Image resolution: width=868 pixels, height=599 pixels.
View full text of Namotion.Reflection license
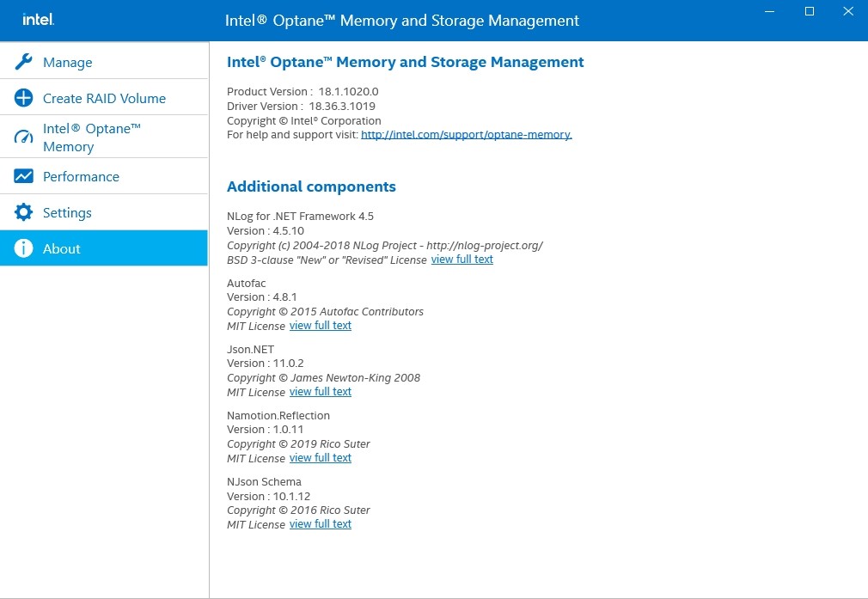pyautogui.click(x=320, y=458)
